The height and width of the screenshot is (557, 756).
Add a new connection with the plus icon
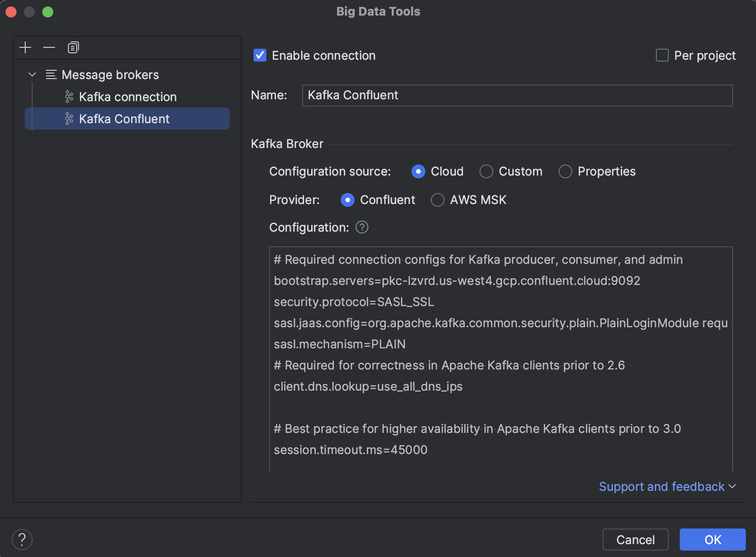pyautogui.click(x=25, y=47)
